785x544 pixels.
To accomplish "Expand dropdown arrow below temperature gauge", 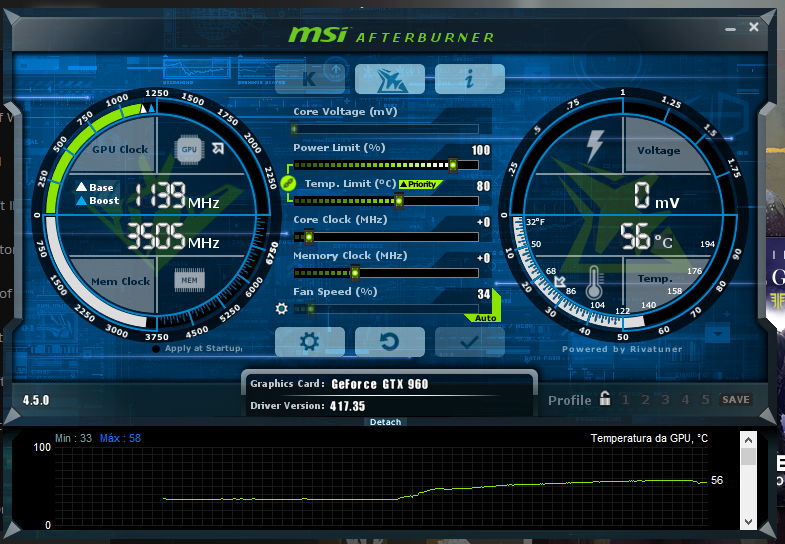I will [718, 334].
